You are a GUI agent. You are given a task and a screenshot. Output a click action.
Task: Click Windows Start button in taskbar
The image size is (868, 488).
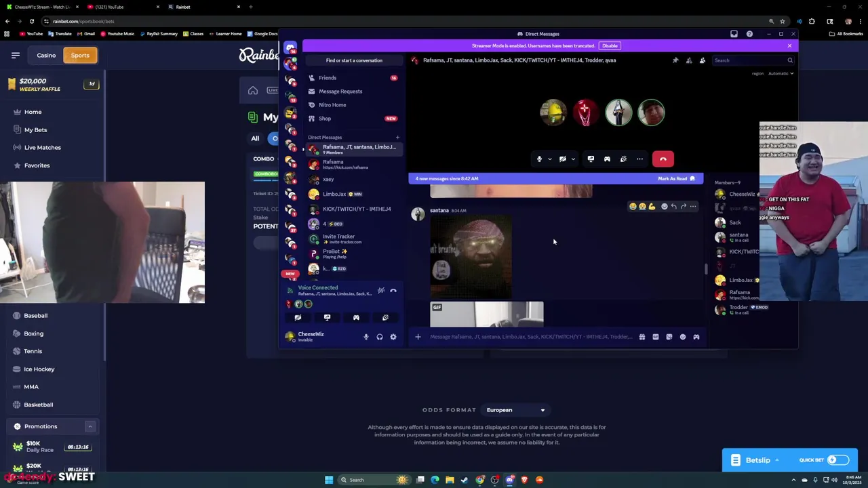[x=329, y=480]
